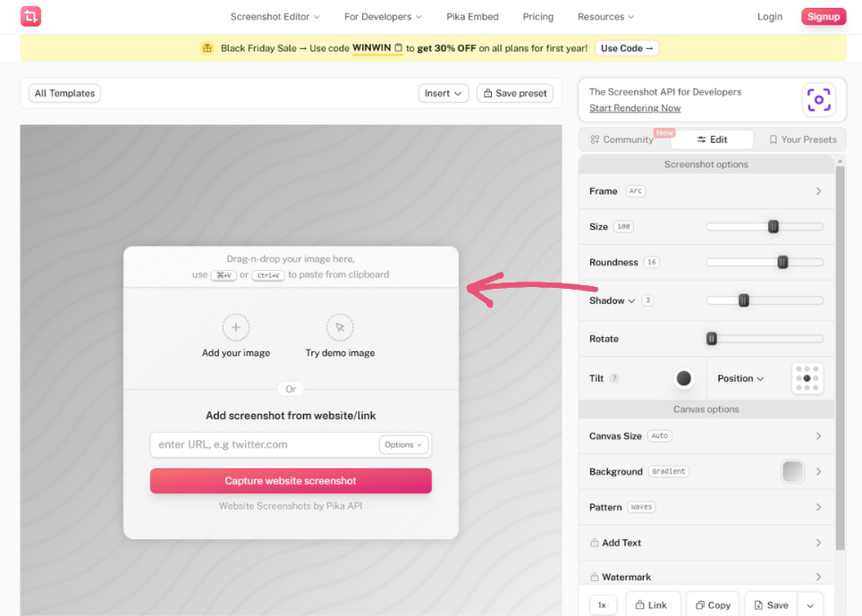Open the Shadow type dropdown
This screenshot has width=862, height=616.
(x=612, y=300)
